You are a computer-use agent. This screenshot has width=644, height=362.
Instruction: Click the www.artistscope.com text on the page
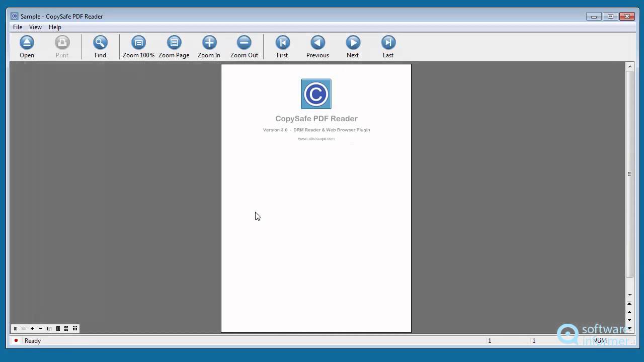click(316, 139)
